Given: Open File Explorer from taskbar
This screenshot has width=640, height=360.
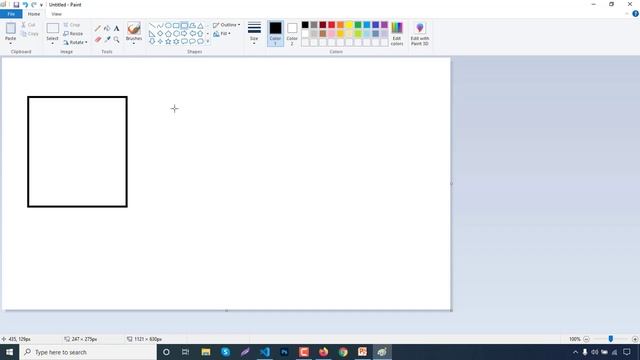Looking at the screenshot, I should pyautogui.click(x=206, y=352).
